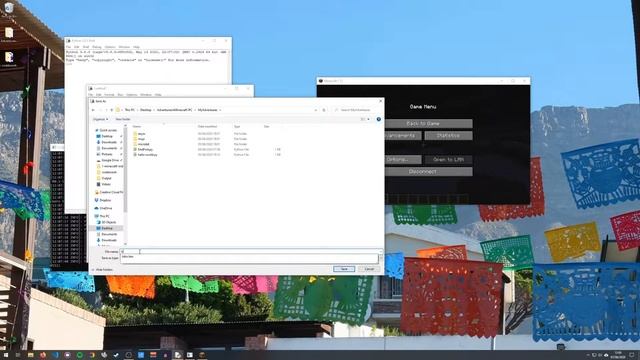Open Edit menu in Python Shell window
The image size is (640, 360).
pos(76,47)
